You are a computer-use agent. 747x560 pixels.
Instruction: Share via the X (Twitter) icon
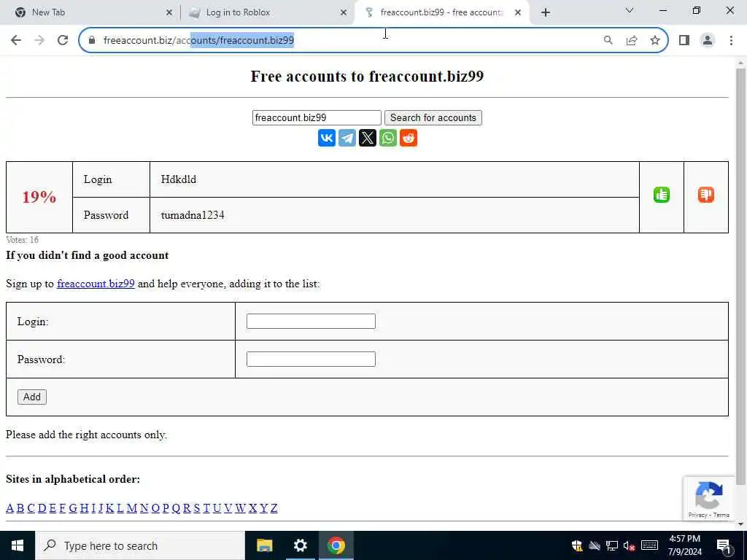368,138
